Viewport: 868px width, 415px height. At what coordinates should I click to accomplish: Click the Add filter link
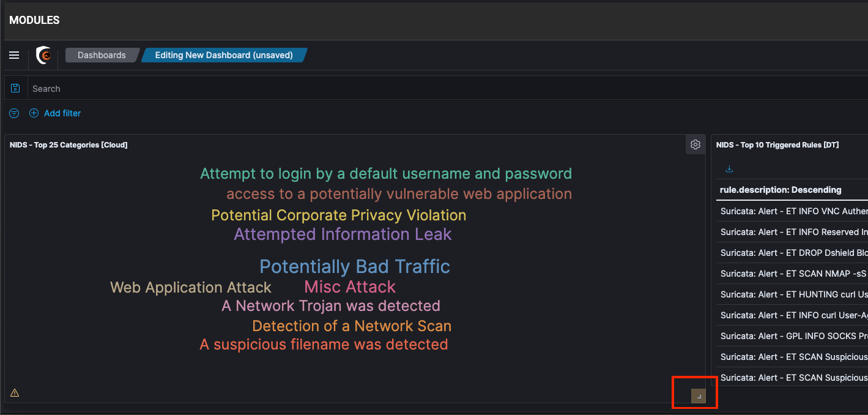coord(62,113)
